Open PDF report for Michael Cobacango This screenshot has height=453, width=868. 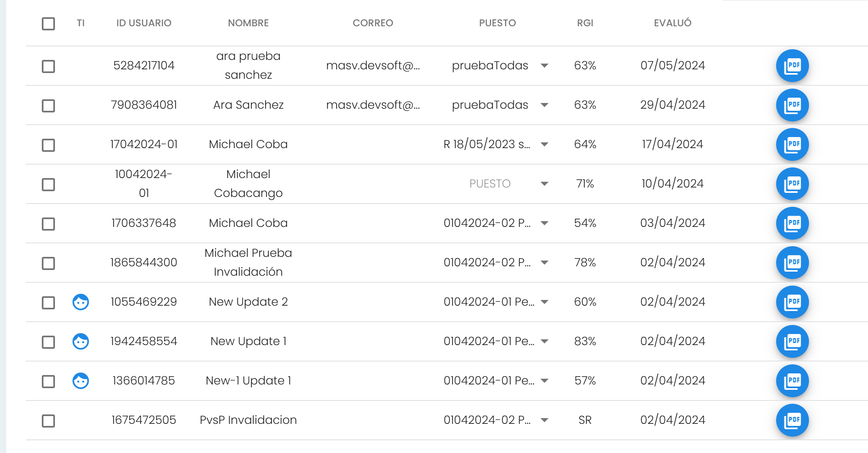[792, 184]
